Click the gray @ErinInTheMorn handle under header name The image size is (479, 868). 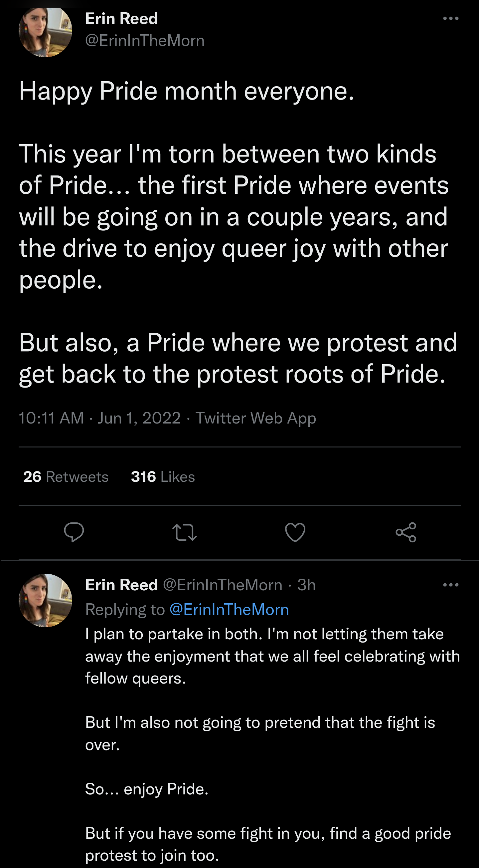click(145, 41)
